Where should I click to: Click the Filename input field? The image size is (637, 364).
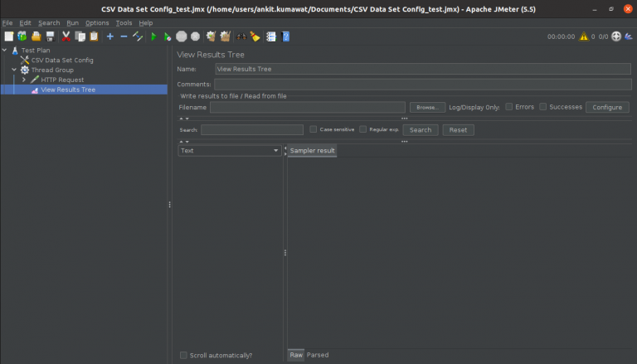tap(308, 107)
